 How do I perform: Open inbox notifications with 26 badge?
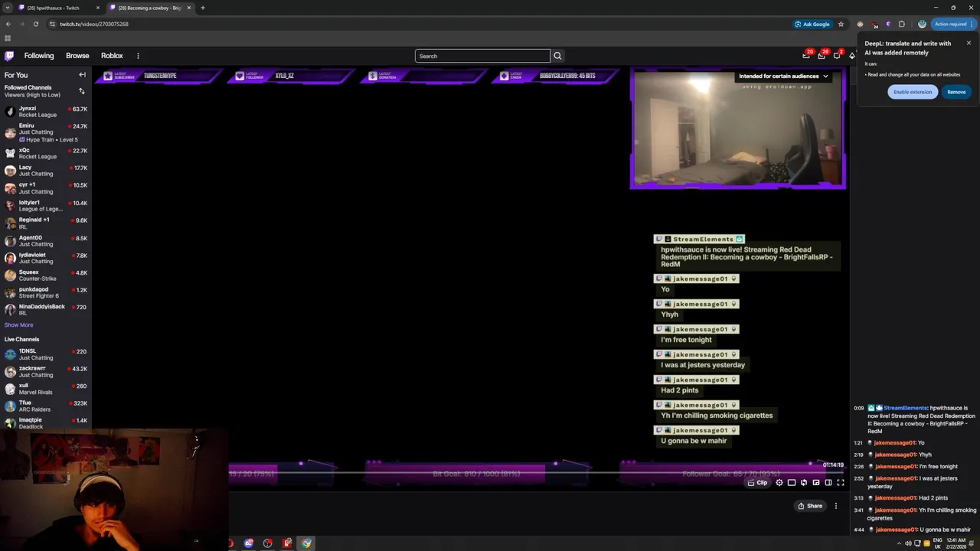[x=822, y=55]
